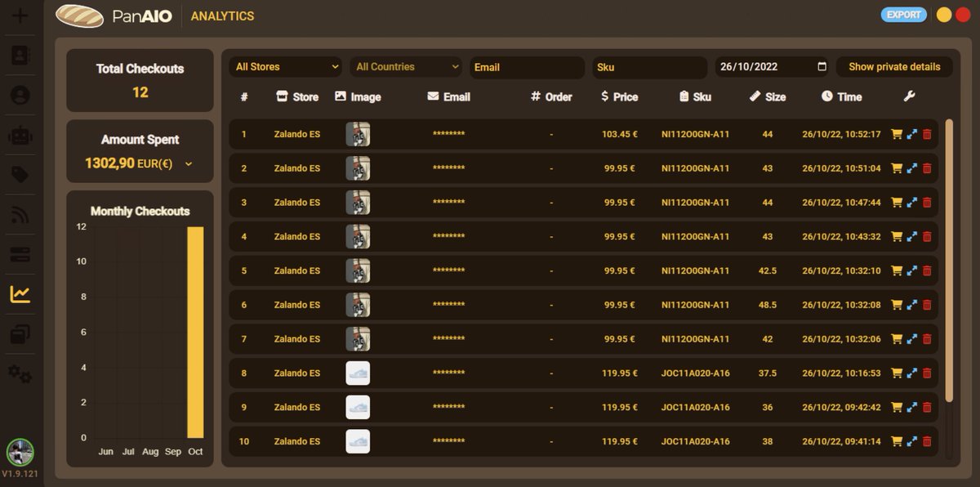Click the Image column header
980x487 pixels.
(358, 96)
